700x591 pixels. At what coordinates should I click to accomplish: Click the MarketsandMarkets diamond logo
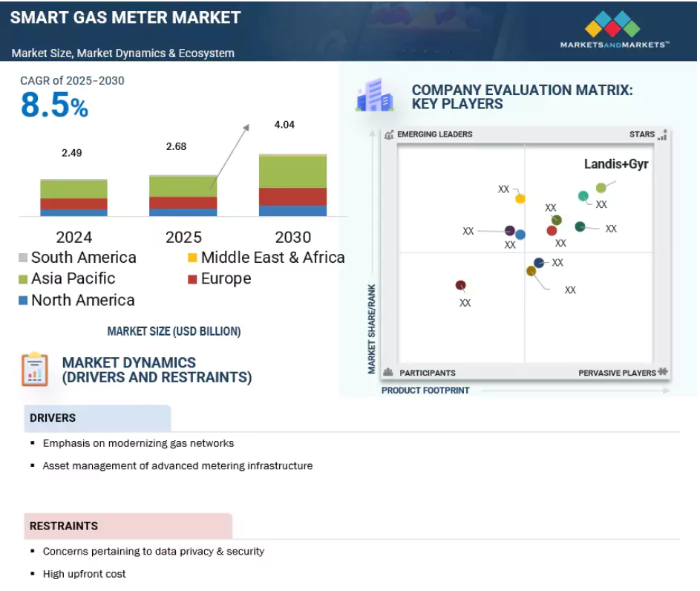click(612, 24)
